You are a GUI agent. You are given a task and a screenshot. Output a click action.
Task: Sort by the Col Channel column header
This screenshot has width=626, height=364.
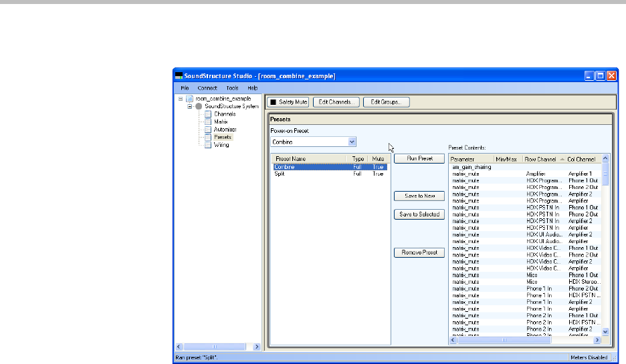(x=583, y=159)
